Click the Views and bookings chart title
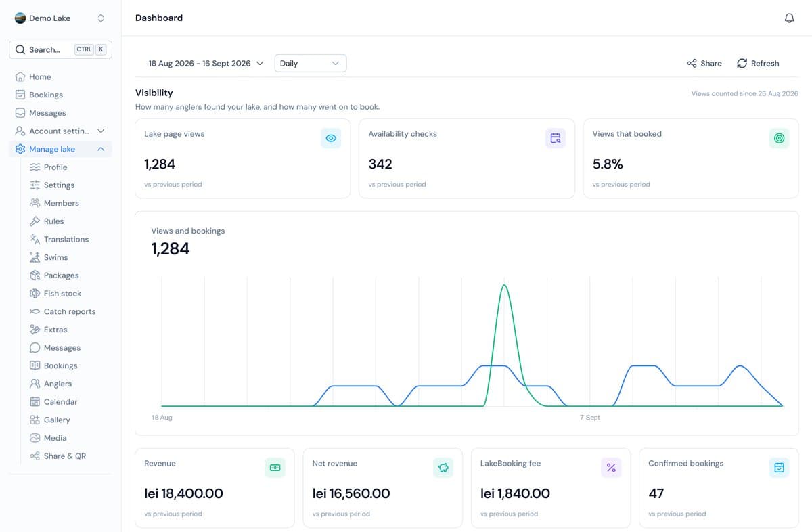Screen dimensions: 812x532 [x=188, y=231]
